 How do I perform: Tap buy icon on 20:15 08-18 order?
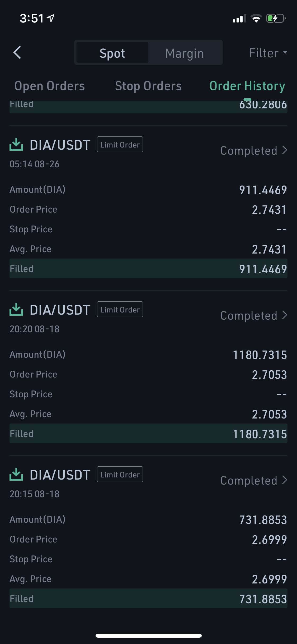[x=16, y=474]
